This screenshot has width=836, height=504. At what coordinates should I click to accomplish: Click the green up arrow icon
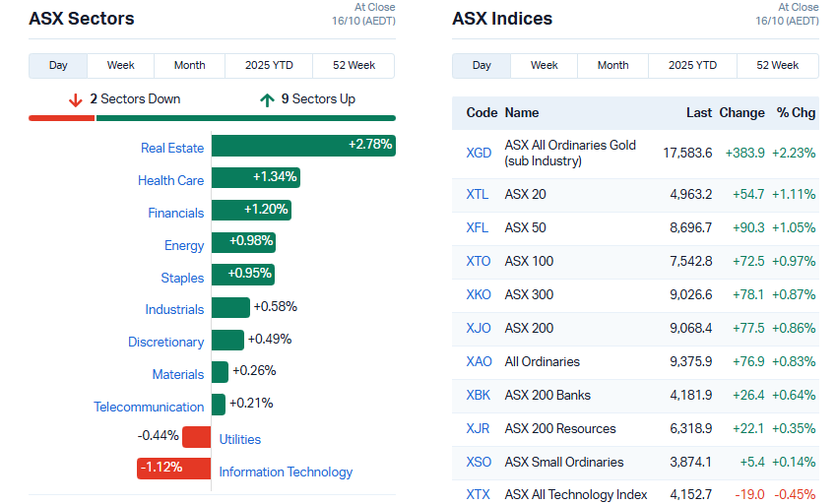267,99
